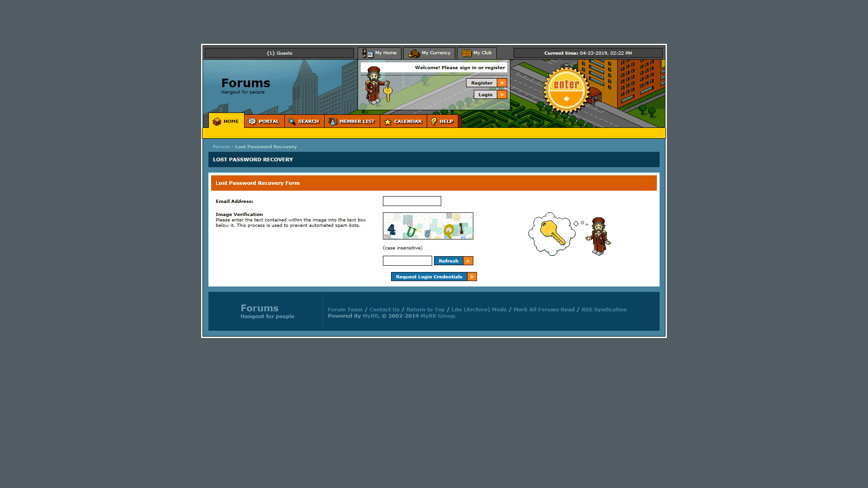Viewport: 868px width, 488px height.
Task: Click the Contact Us footer link
Action: (x=384, y=309)
